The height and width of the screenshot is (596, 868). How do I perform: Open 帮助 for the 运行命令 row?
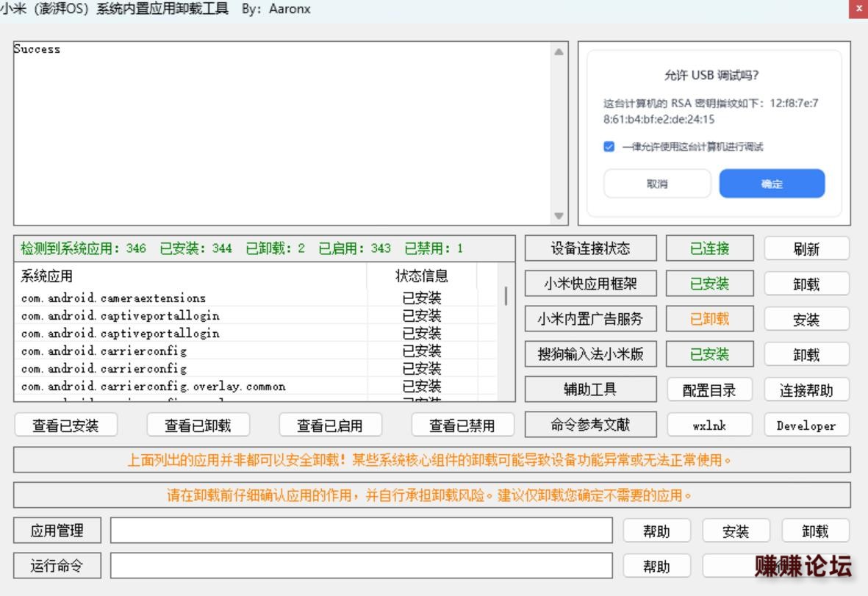[x=656, y=566]
